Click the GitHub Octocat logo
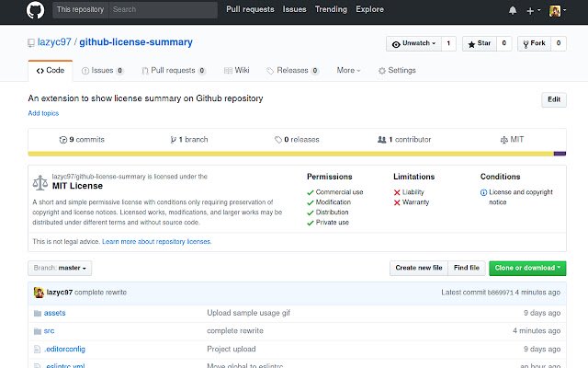The image size is (588, 368). coord(35,10)
